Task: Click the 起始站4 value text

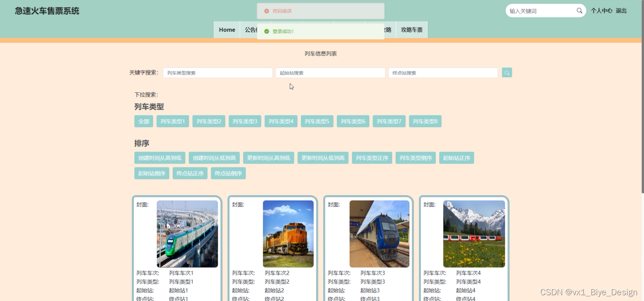Action: [466, 290]
